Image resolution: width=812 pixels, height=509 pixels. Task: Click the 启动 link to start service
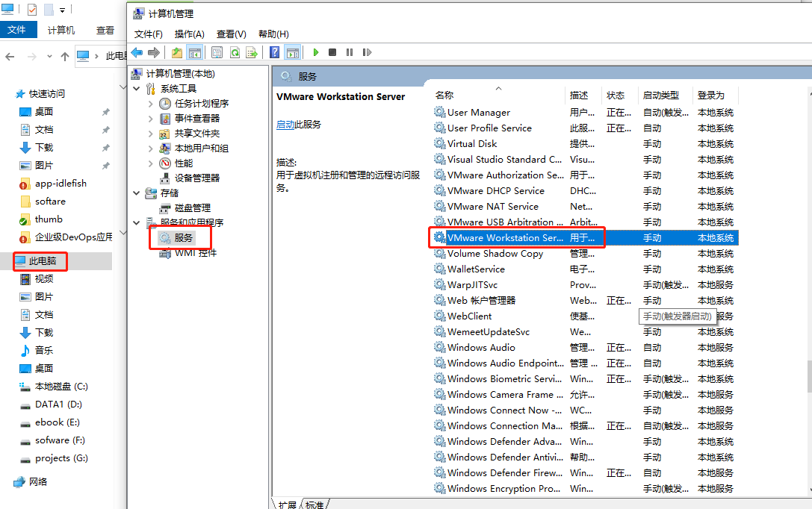(x=285, y=124)
